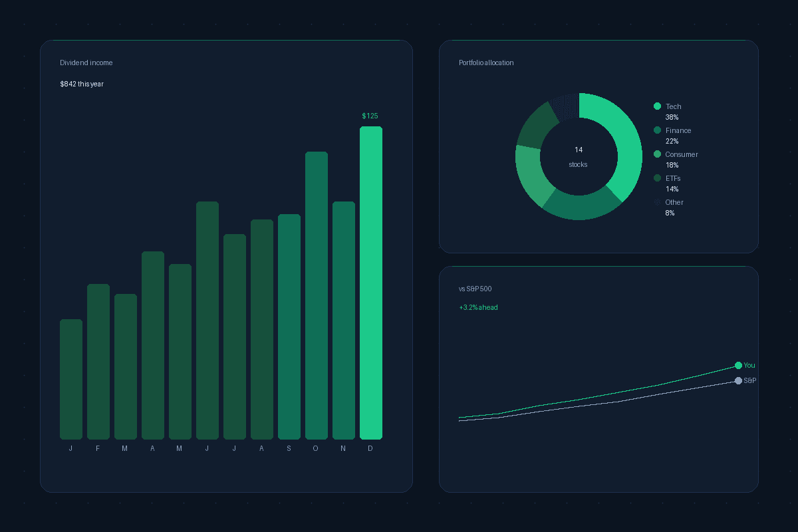Image resolution: width=798 pixels, height=532 pixels.
Task: Click the $125 value label
Action: (370, 116)
